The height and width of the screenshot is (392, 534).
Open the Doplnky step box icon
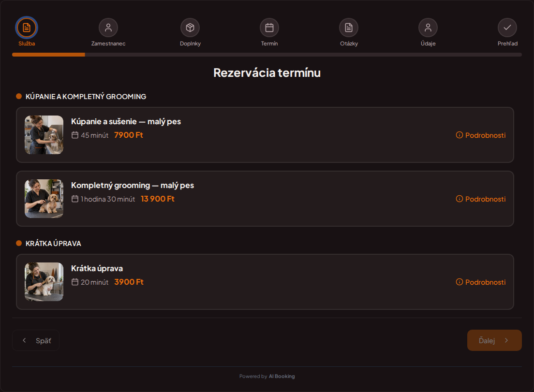[190, 28]
